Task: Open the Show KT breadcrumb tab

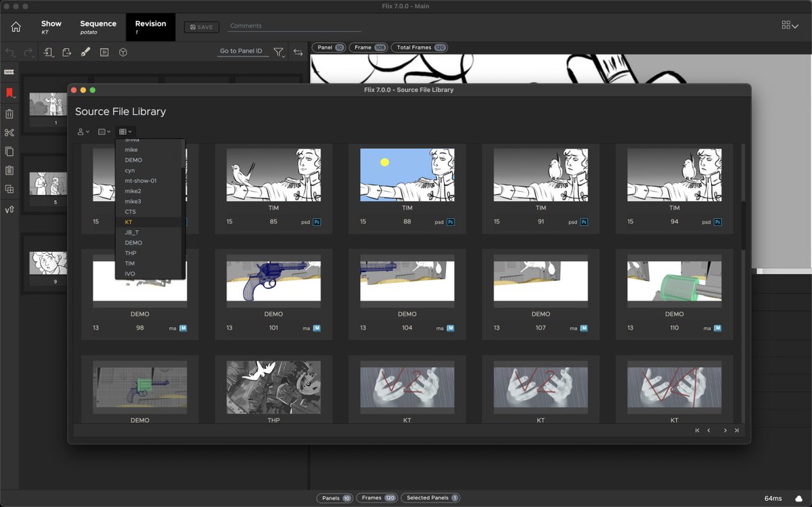Action: (51, 27)
